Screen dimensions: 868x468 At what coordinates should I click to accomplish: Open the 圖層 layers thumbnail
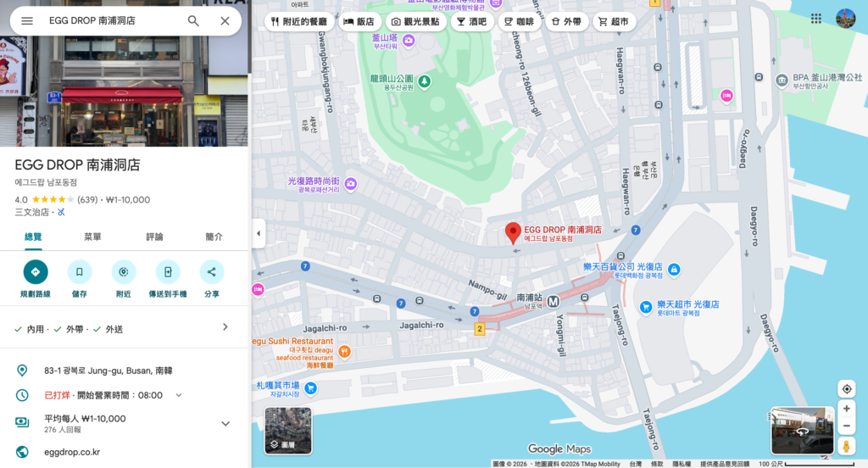point(288,431)
